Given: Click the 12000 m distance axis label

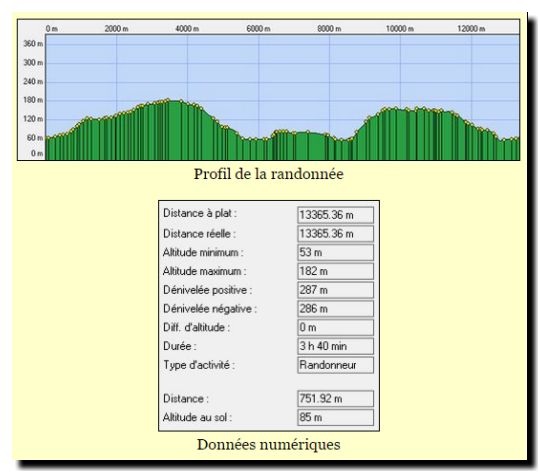Looking at the screenshot, I should [471, 29].
